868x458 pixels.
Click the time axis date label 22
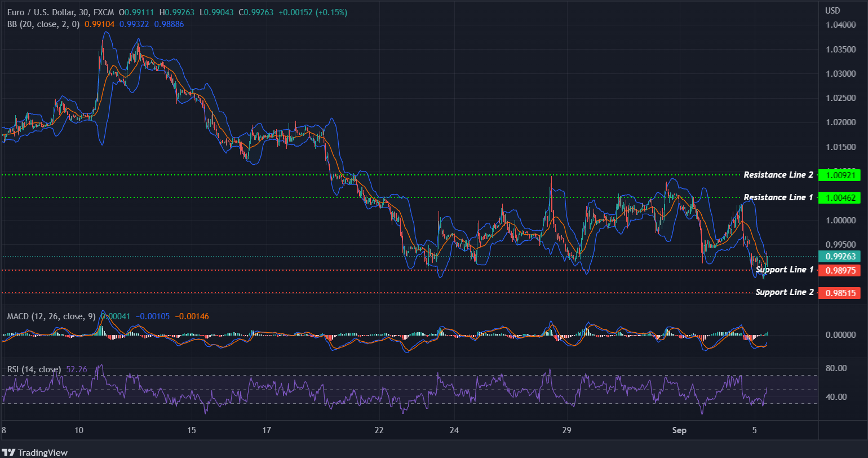[379, 431]
